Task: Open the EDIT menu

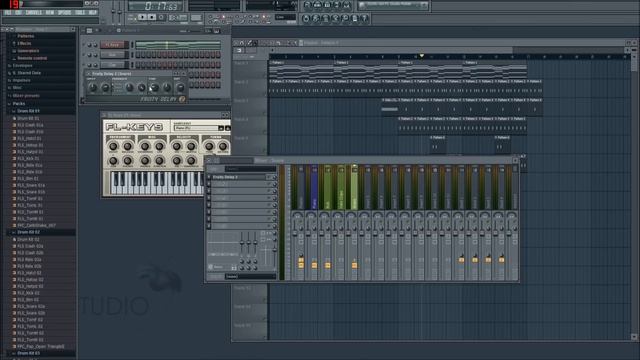Action: click(19, 13)
